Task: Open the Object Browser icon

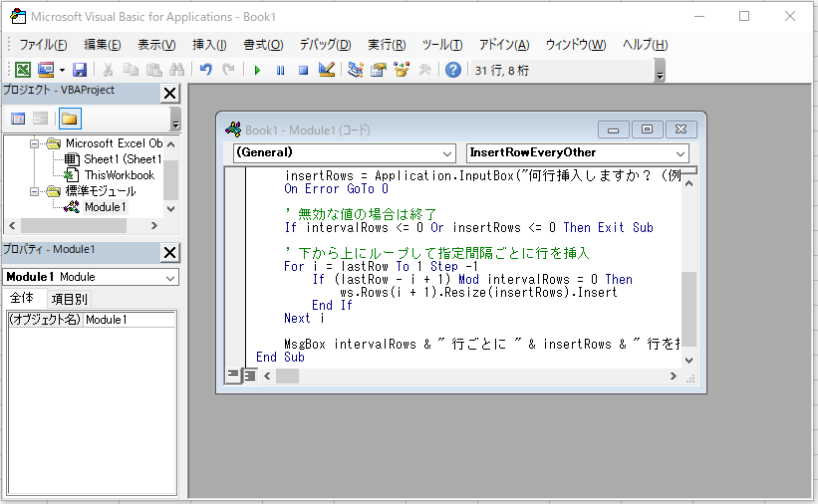Action: pos(402,70)
